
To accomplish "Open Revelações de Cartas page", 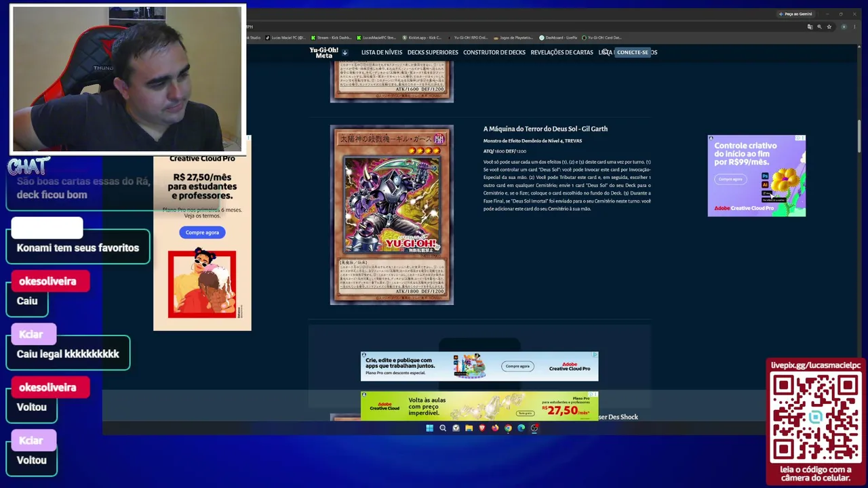I will [561, 52].
